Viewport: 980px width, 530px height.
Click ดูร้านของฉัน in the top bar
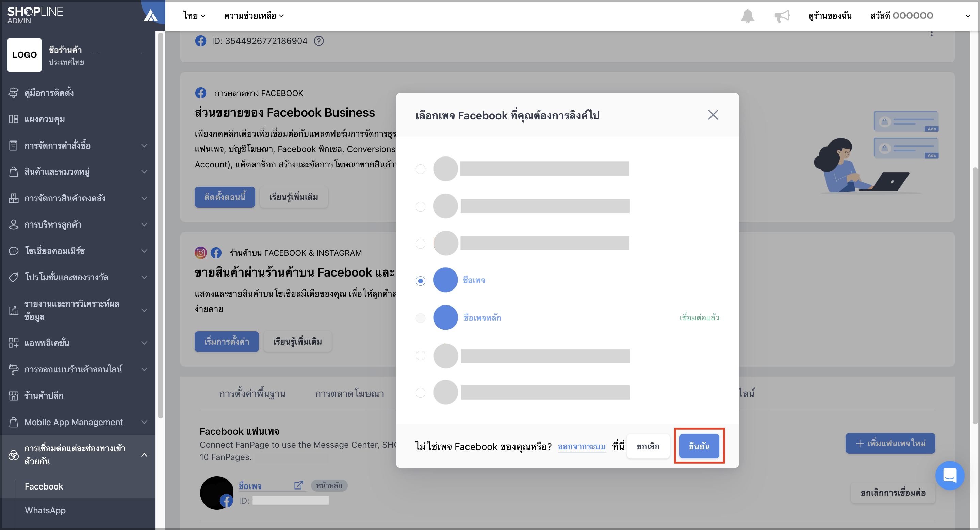click(830, 16)
